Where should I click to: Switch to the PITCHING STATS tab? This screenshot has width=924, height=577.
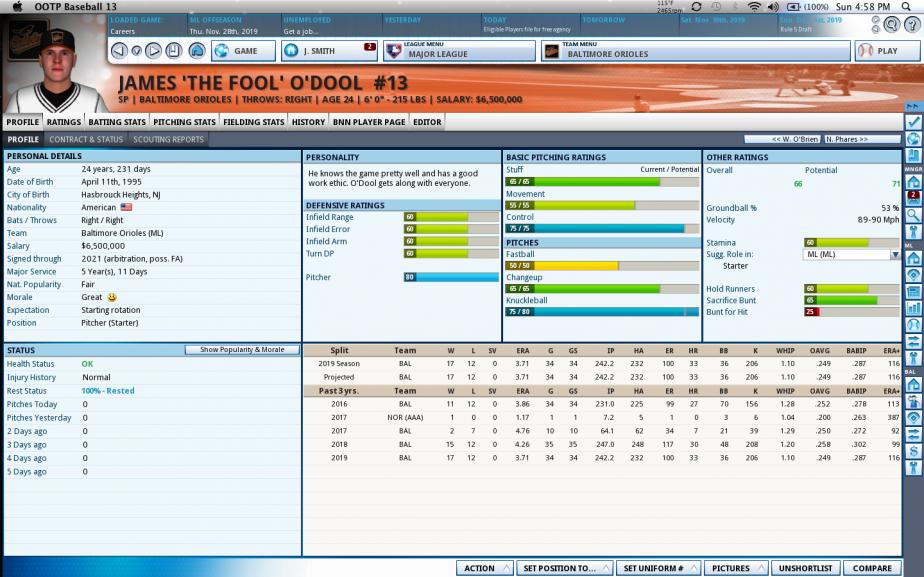(184, 122)
